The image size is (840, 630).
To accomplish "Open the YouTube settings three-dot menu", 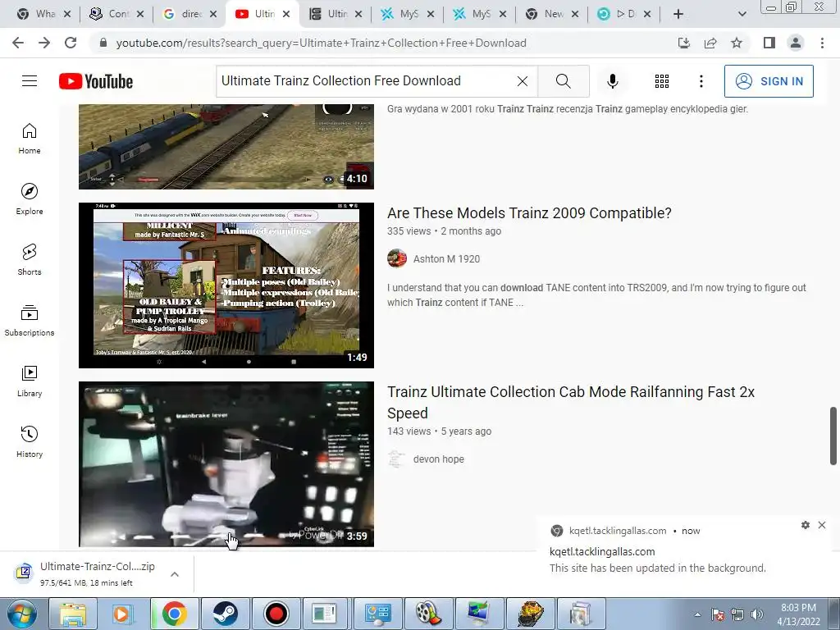I will click(x=701, y=81).
